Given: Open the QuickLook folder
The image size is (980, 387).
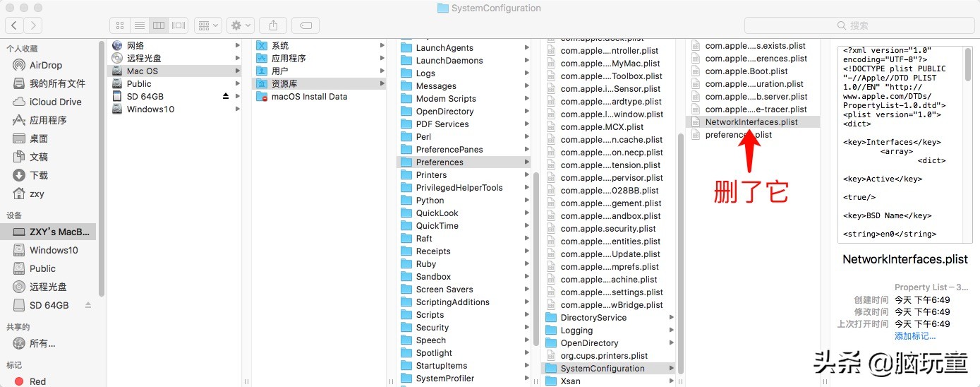Looking at the screenshot, I should 464,213.
